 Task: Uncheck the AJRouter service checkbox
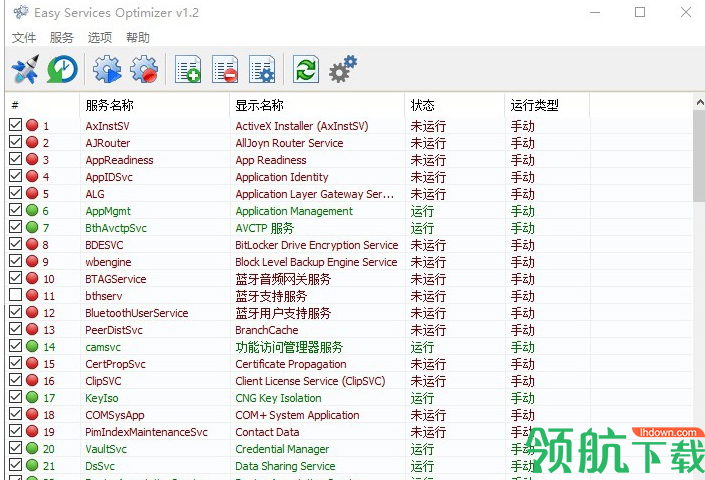pyautogui.click(x=15, y=142)
